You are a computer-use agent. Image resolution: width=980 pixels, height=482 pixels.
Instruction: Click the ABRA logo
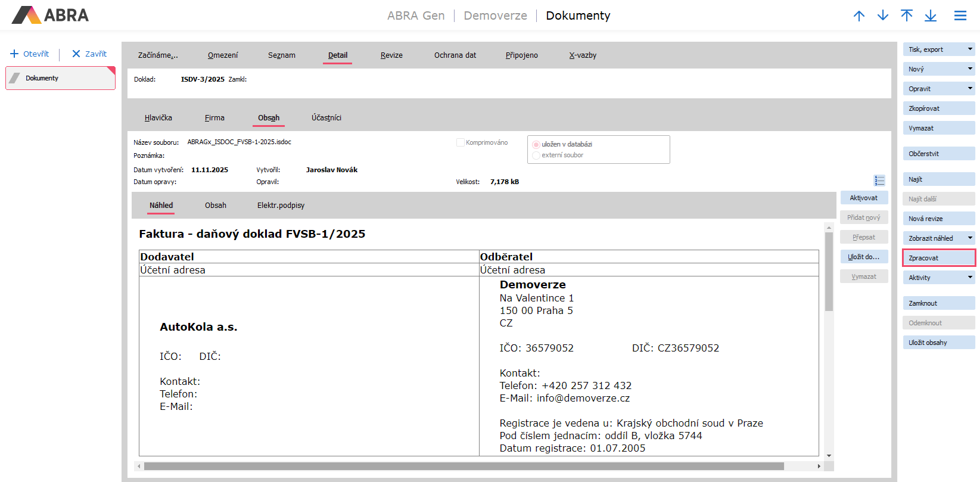(50, 15)
